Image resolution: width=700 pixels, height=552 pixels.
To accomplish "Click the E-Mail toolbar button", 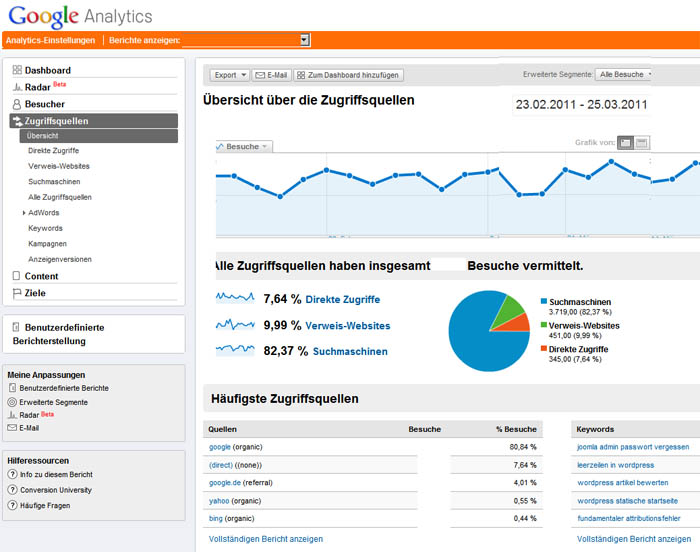I will click(271, 75).
